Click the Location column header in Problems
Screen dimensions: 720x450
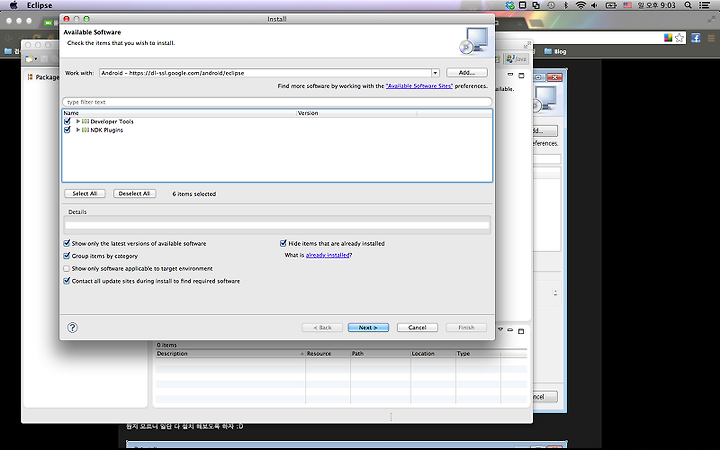[x=433, y=354]
